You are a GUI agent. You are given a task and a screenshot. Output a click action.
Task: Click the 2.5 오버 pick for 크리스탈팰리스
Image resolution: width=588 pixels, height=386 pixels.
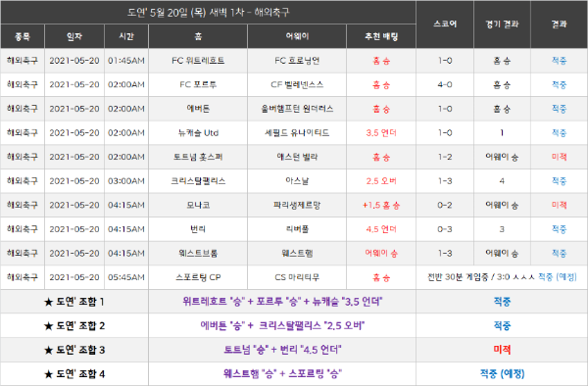[381, 181]
